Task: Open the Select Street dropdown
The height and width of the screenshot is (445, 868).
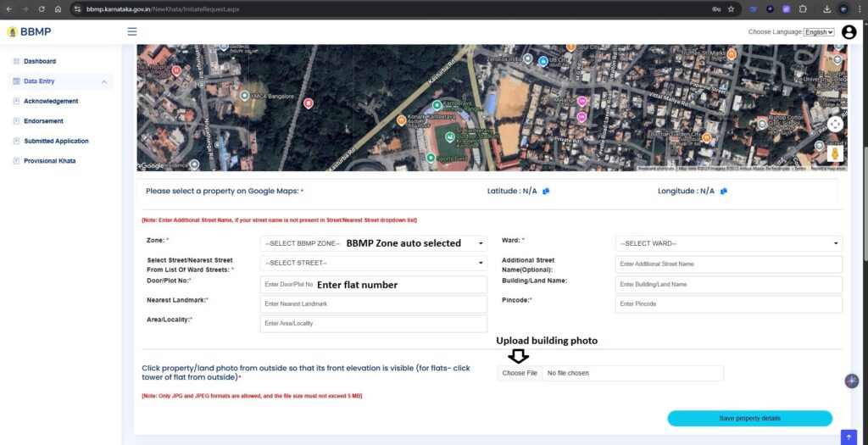Action: [x=374, y=264]
